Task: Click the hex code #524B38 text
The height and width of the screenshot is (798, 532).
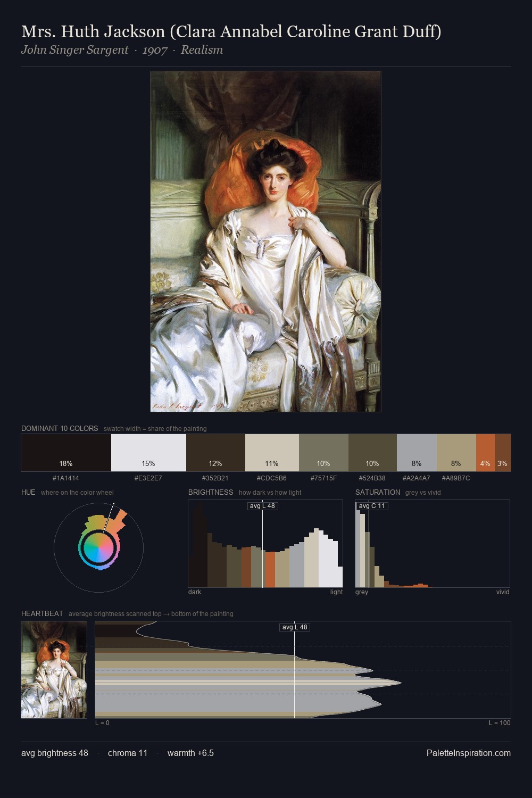Action: click(372, 478)
